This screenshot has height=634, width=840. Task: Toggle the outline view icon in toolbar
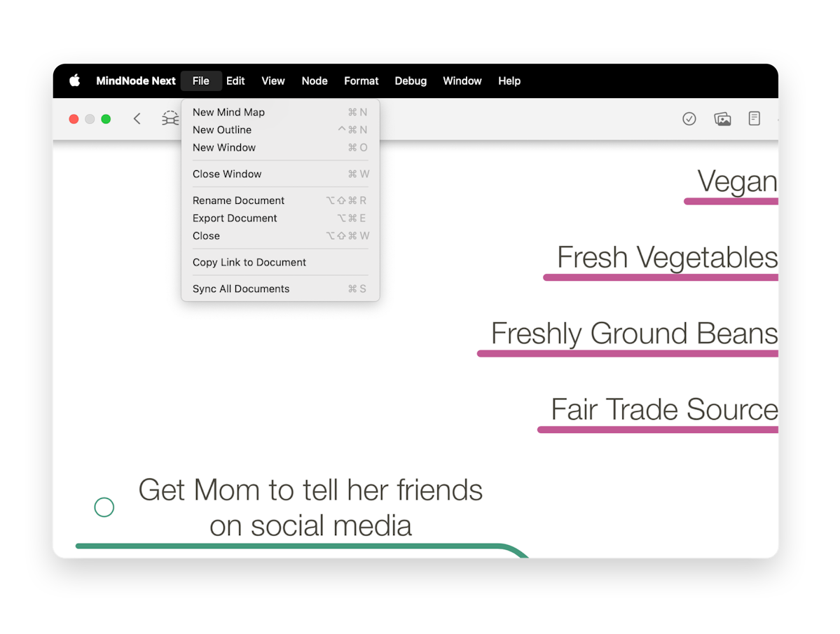[170, 118]
